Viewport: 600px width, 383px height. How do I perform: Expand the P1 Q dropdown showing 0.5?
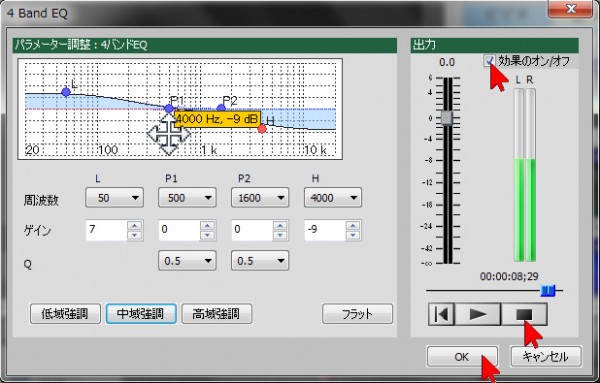tap(187, 261)
